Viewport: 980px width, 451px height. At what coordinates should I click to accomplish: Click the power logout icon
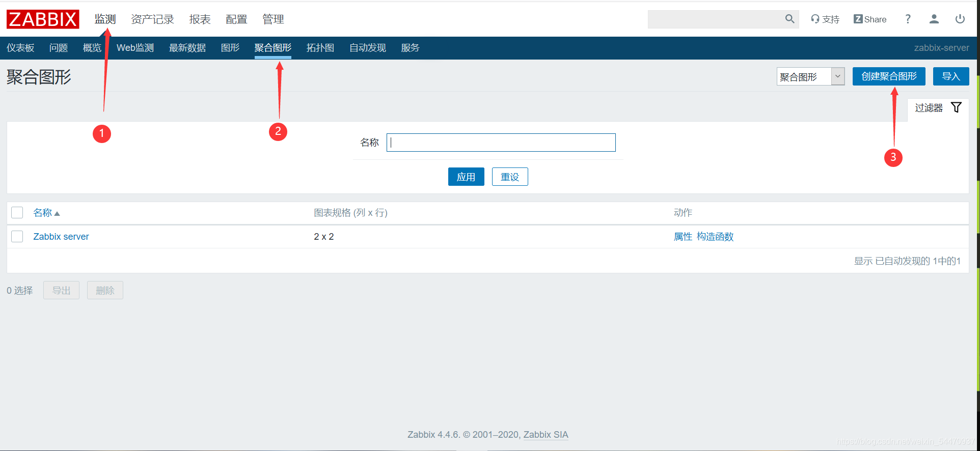(960, 19)
